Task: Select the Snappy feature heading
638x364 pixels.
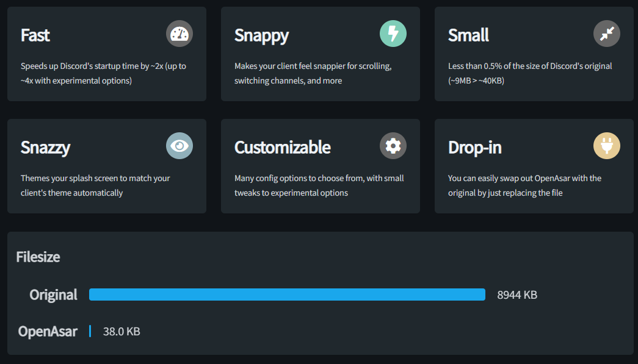Action: [x=261, y=35]
